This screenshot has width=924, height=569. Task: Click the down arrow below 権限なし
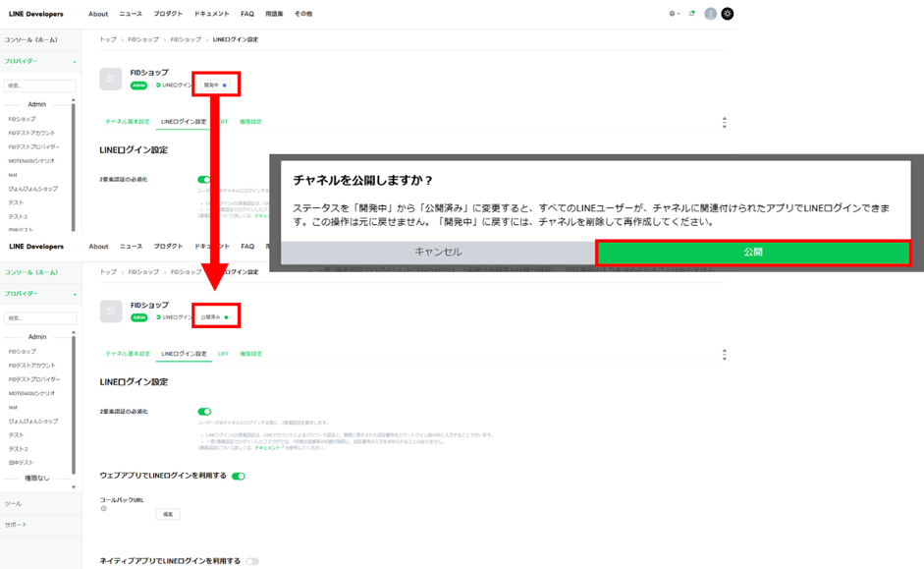(x=74, y=487)
